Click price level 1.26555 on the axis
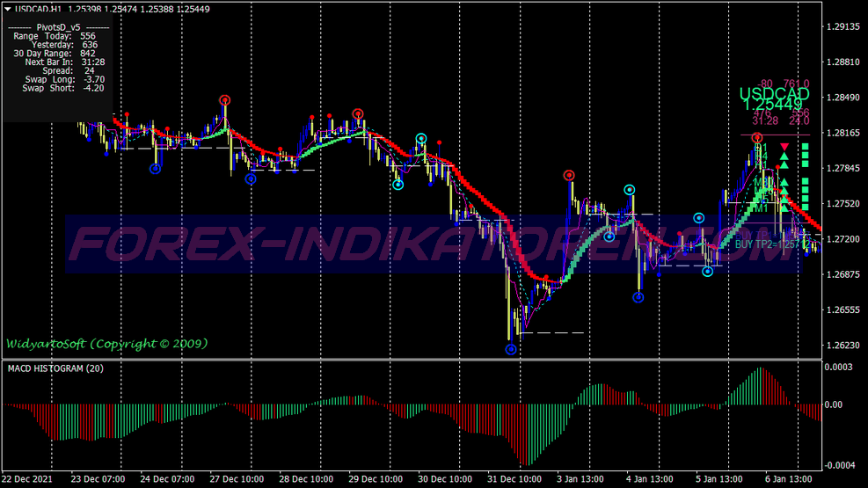Screen dimensions: 868x488 843,310
